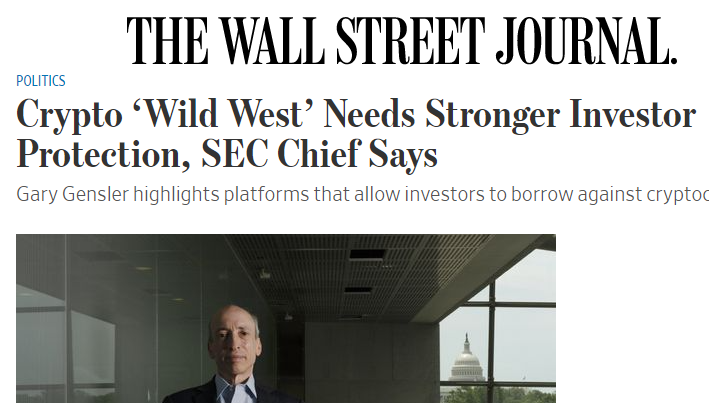Click The Wall Street Journal masthead logo
This screenshot has height=403, width=709.
pos(402,40)
